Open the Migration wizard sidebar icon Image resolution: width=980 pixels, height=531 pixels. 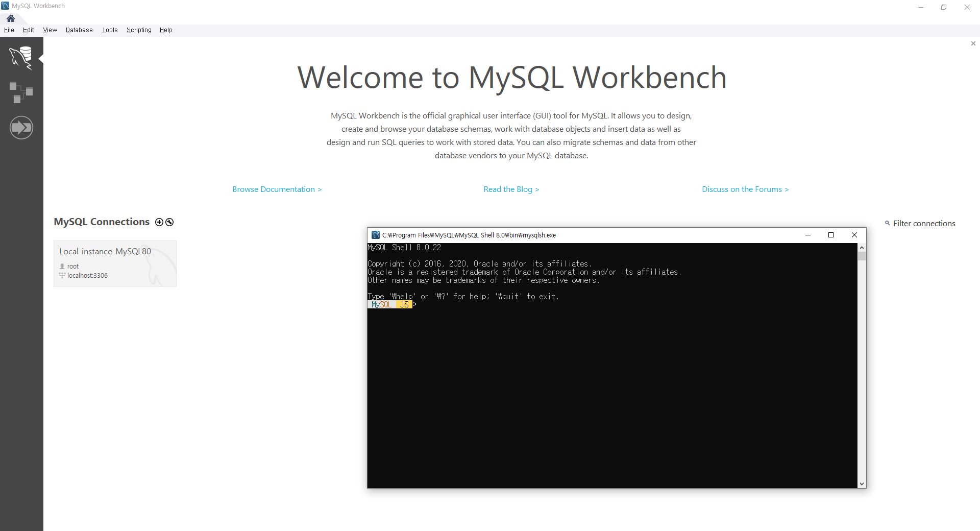(21, 127)
